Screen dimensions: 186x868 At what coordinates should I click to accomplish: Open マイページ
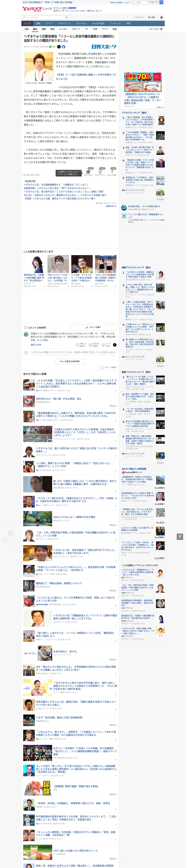click(x=139, y=18)
